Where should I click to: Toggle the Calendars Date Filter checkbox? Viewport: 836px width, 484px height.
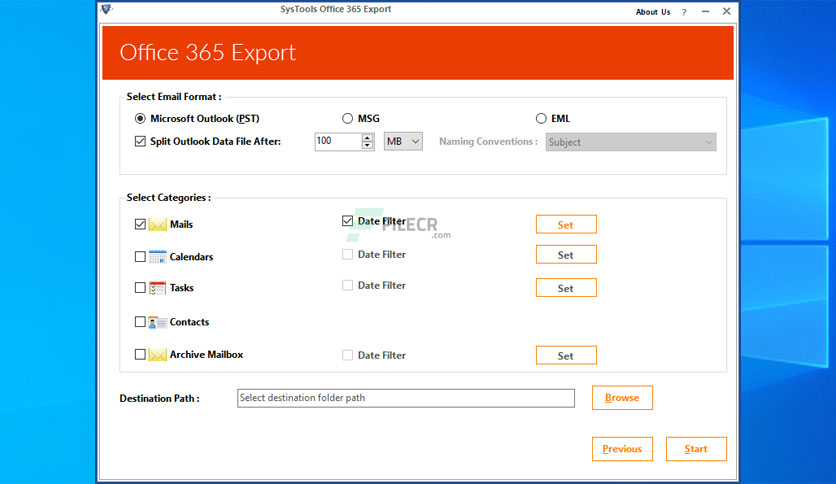pyautogui.click(x=348, y=254)
